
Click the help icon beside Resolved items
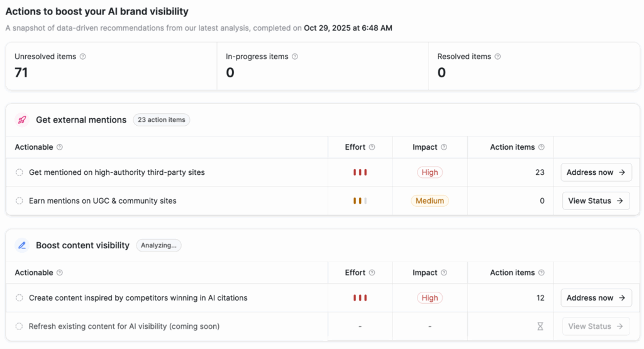point(497,57)
